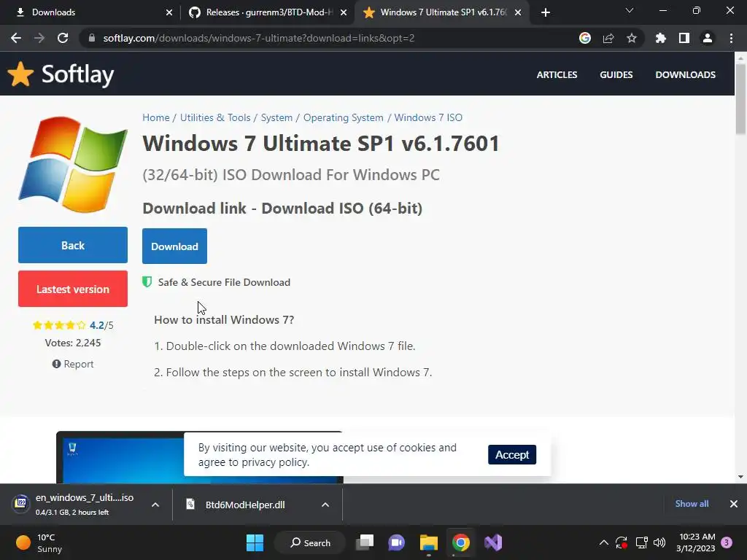Click the red Lastest version button
747x560 pixels.
(73, 289)
